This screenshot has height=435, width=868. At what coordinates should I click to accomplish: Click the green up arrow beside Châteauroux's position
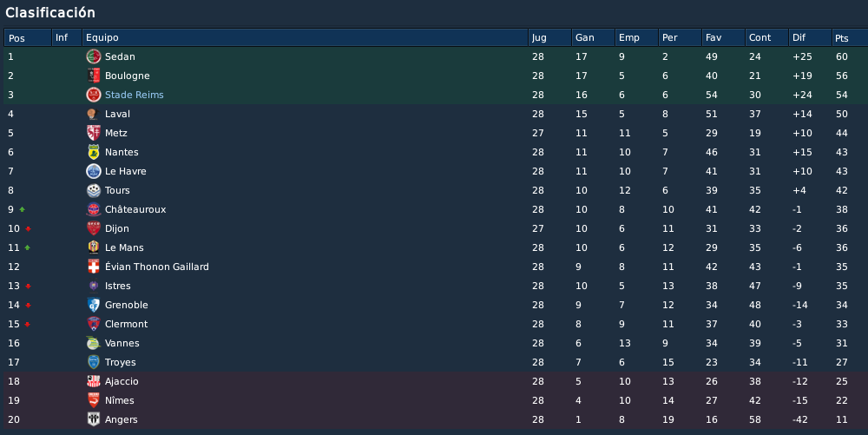(23, 210)
